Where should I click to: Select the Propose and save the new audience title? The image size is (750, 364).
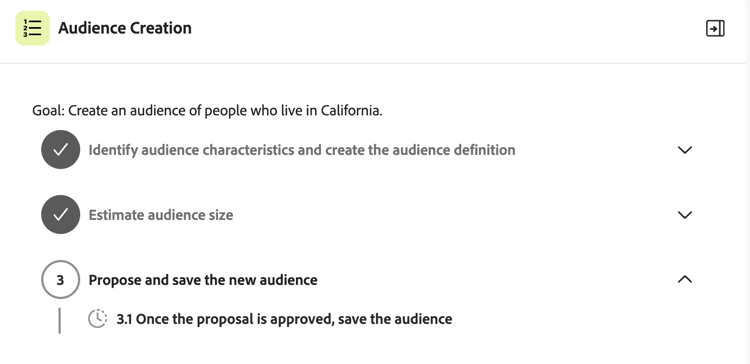pyautogui.click(x=203, y=280)
